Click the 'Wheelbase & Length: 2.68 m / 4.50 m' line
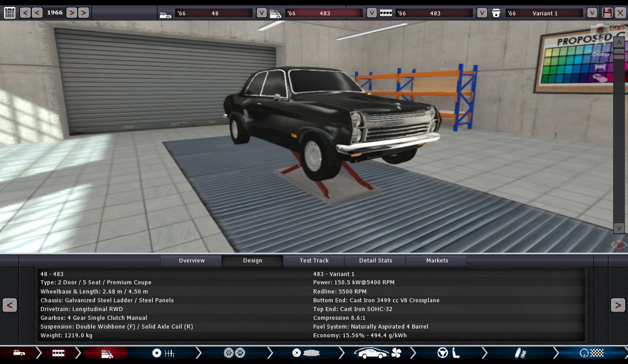 94,291
